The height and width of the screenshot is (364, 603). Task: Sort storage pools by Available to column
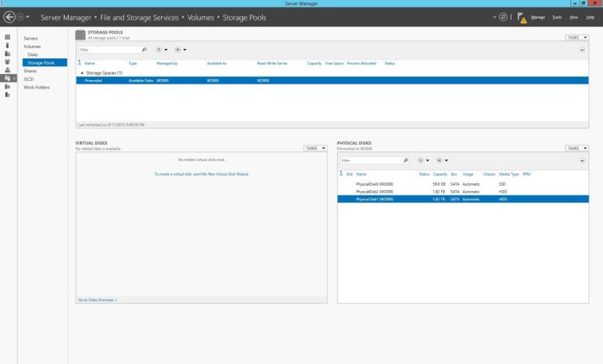click(216, 64)
